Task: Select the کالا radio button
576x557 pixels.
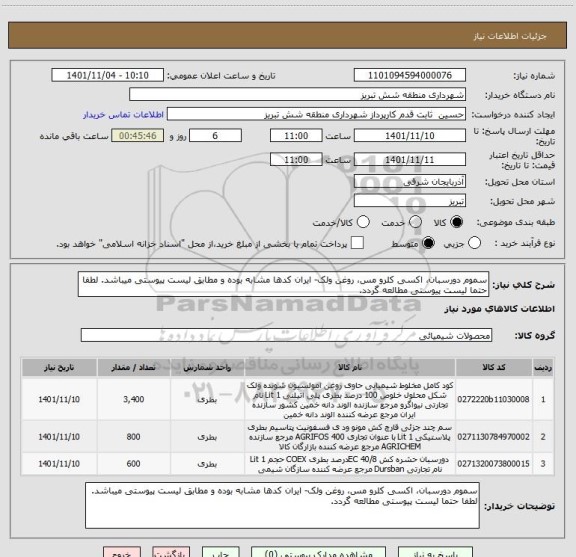Action: pyautogui.click(x=457, y=222)
